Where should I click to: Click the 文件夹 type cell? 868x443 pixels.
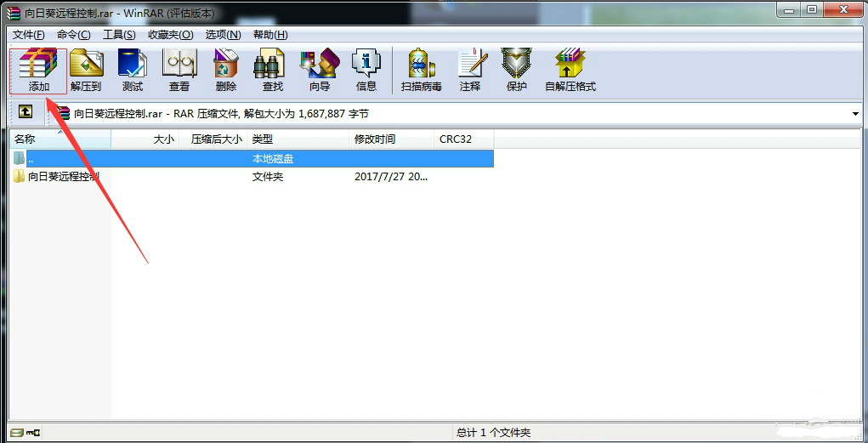tap(268, 177)
